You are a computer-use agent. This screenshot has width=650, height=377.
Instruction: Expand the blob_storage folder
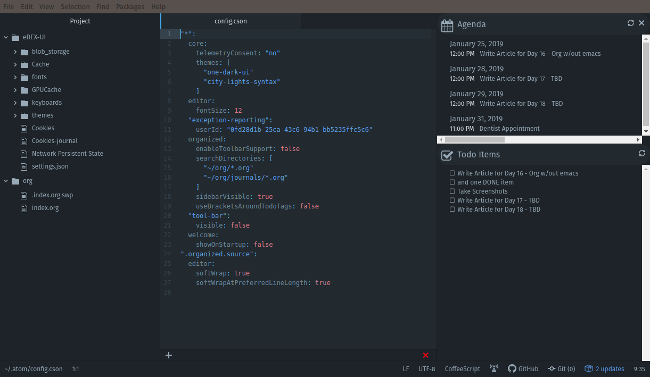point(15,52)
